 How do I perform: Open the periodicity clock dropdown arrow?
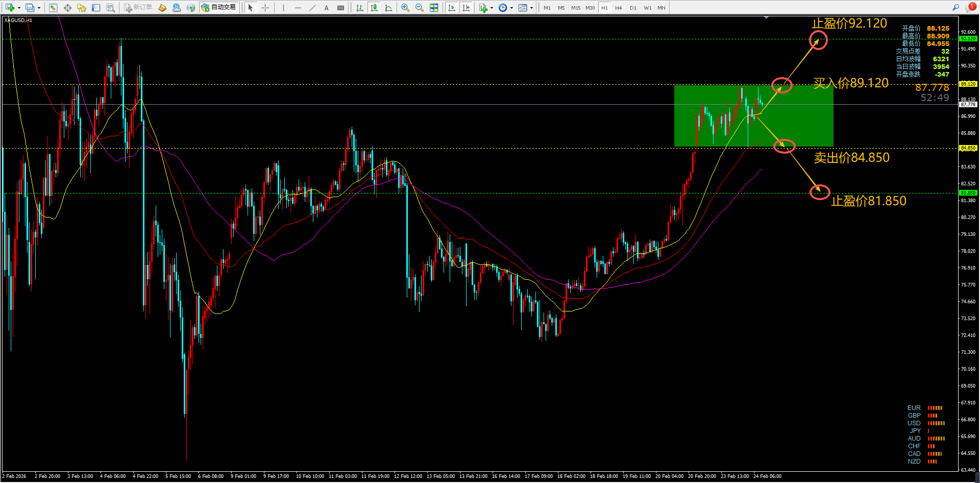[x=512, y=8]
